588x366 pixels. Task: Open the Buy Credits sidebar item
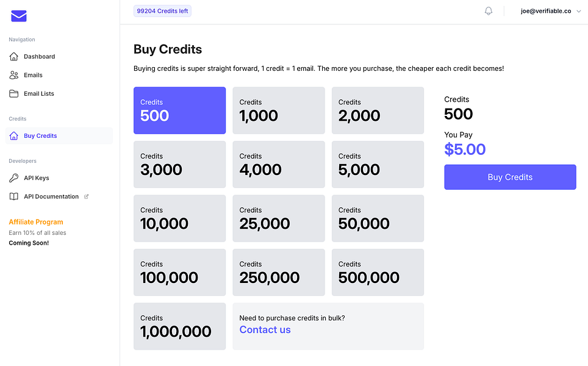click(x=40, y=136)
